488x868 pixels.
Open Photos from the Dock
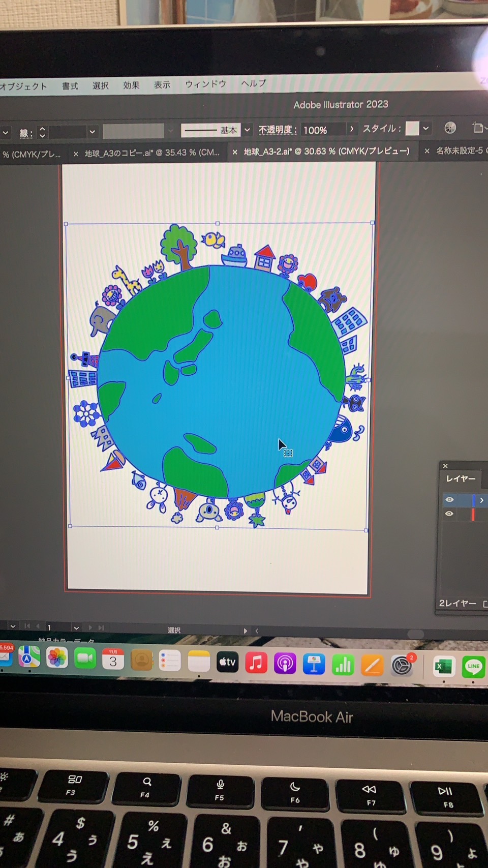pyautogui.click(x=57, y=657)
